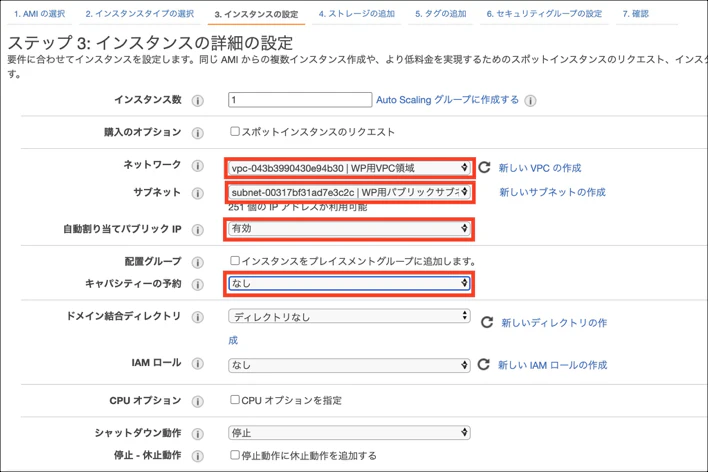Go to step 4. ストレージの追加

pyautogui.click(x=357, y=14)
